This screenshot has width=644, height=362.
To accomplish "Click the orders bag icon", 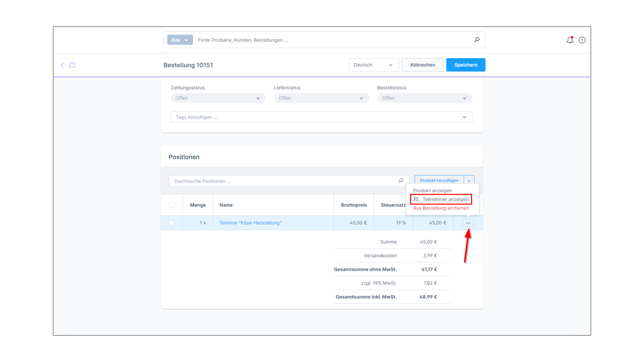I will pos(72,65).
